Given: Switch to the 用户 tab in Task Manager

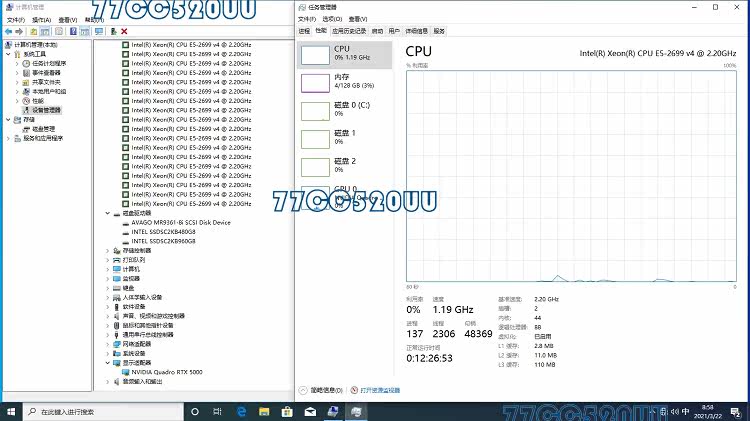Looking at the screenshot, I should point(394,31).
